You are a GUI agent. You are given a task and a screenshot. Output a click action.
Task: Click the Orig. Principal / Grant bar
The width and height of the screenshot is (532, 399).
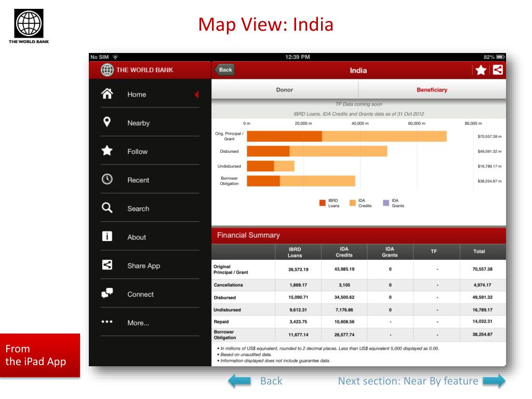coord(347,137)
